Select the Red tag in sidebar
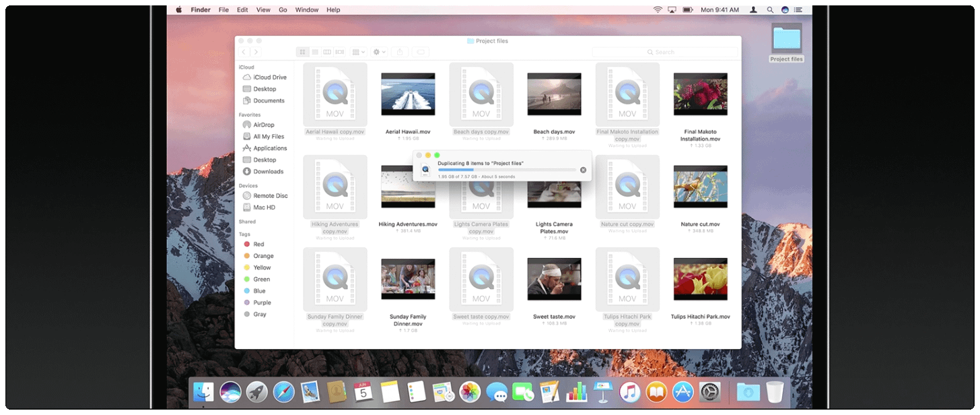980x415 pixels. pos(258,245)
